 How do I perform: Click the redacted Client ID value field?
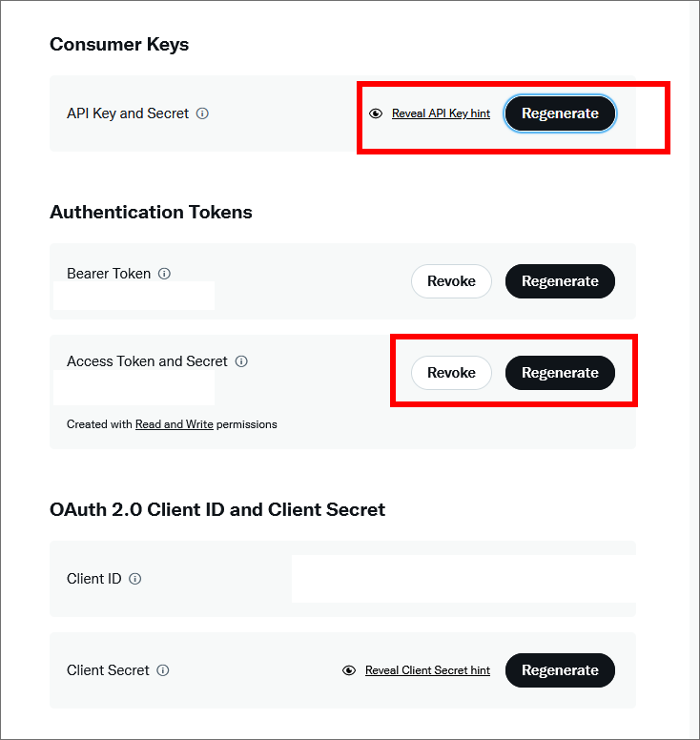(x=463, y=579)
